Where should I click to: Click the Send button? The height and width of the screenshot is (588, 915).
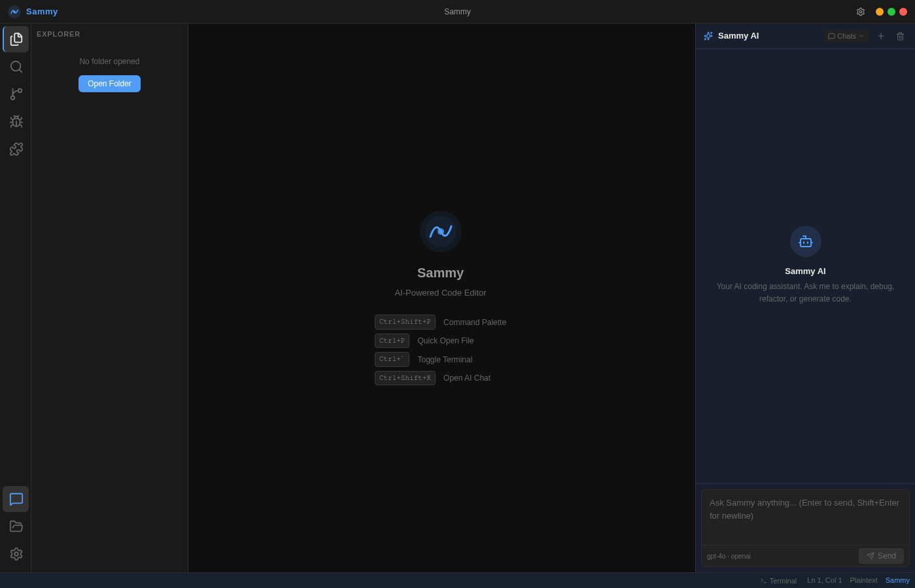pos(881,555)
